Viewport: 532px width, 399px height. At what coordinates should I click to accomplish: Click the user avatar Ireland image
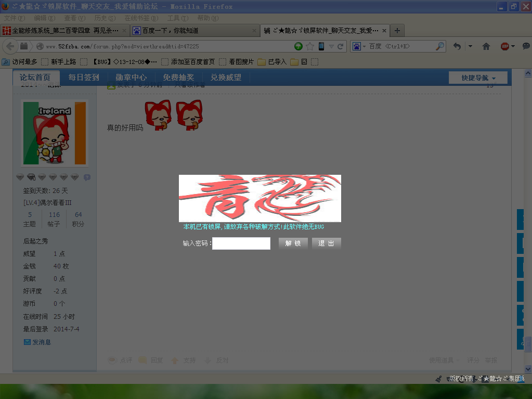click(x=55, y=133)
